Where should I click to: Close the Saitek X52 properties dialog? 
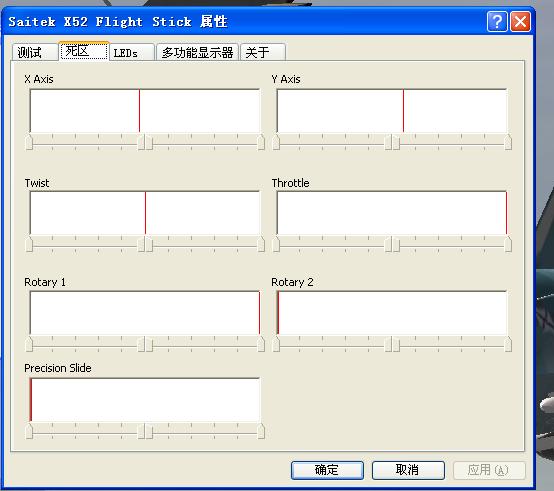520,22
